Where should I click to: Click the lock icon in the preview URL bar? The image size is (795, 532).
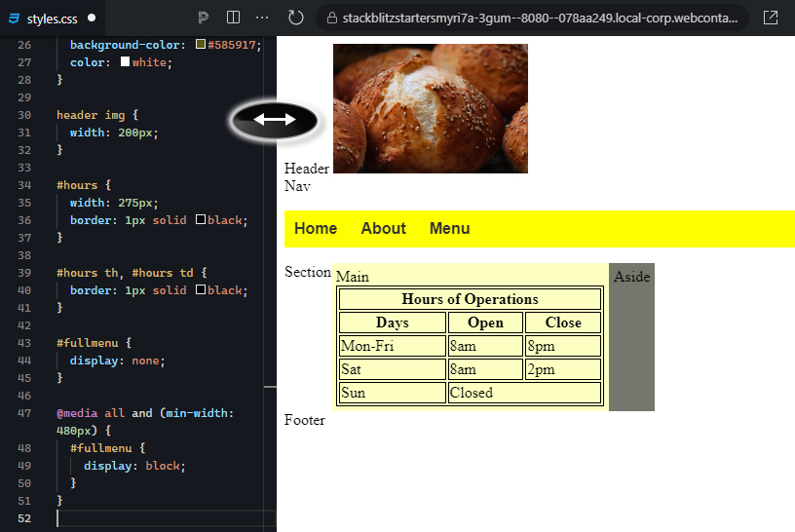[x=331, y=19]
